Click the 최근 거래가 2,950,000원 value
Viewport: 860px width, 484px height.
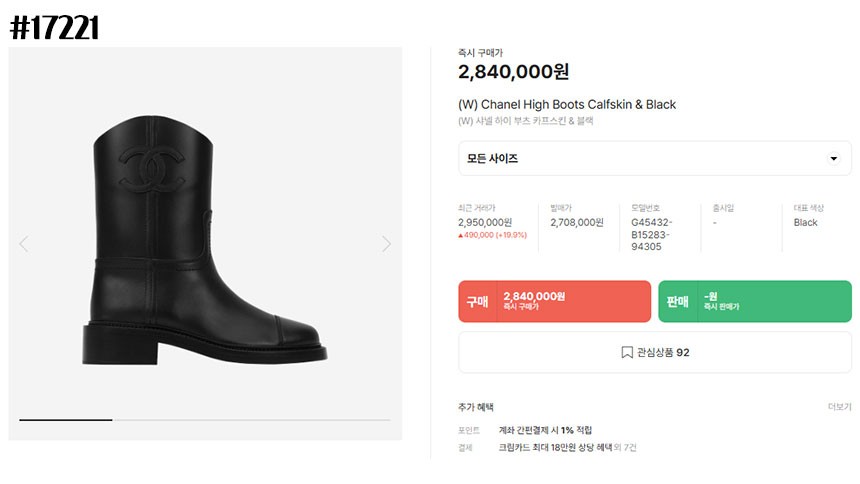point(485,222)
